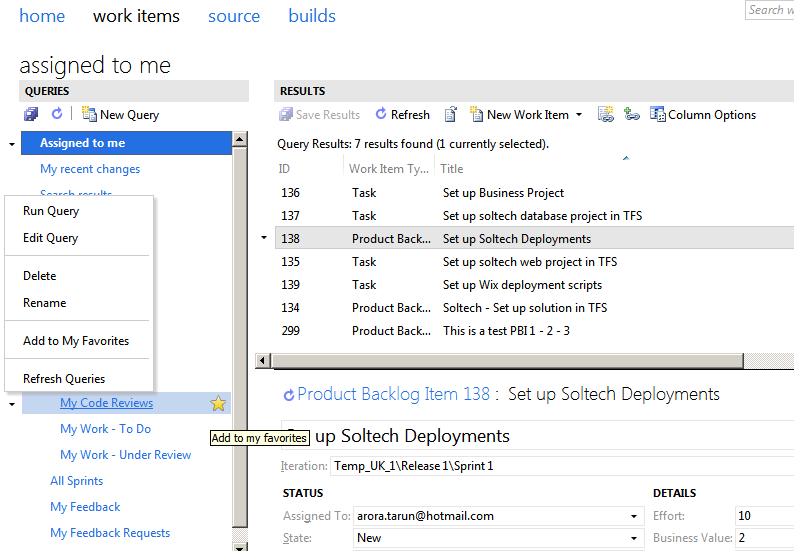This screenshot has height=551, width=794.
Task: Create a New Query
Action: point(121,115)
